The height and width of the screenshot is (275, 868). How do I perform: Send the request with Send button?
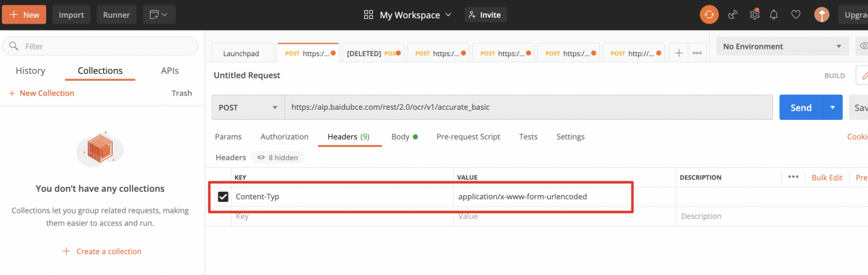(x=801, y=107)
